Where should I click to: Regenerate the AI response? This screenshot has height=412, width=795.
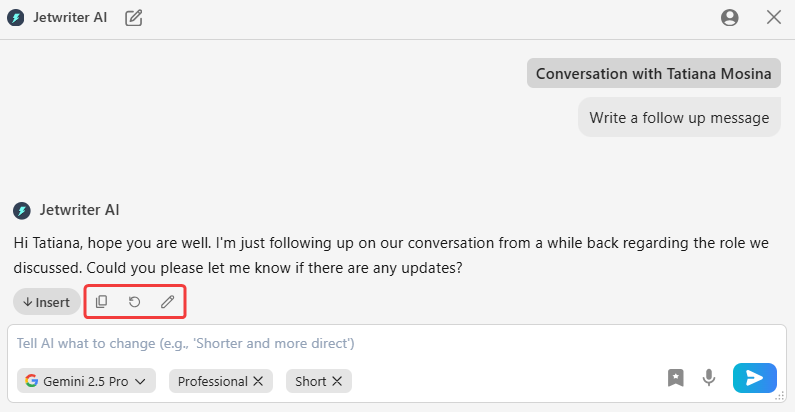(135, 302)
